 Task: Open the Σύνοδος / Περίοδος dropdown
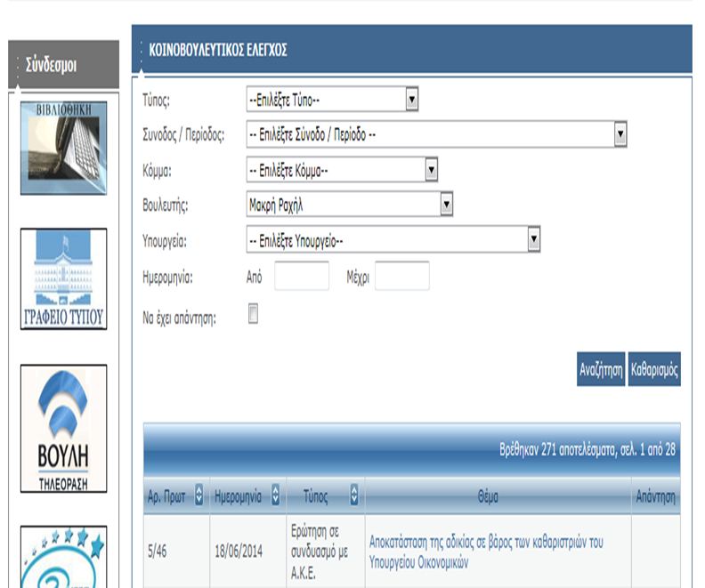coord(437,134)
